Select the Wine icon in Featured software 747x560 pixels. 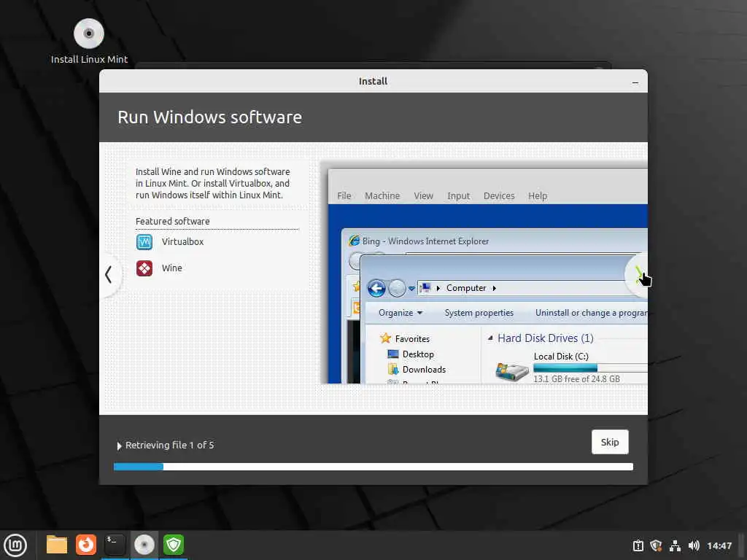point(144,268)
